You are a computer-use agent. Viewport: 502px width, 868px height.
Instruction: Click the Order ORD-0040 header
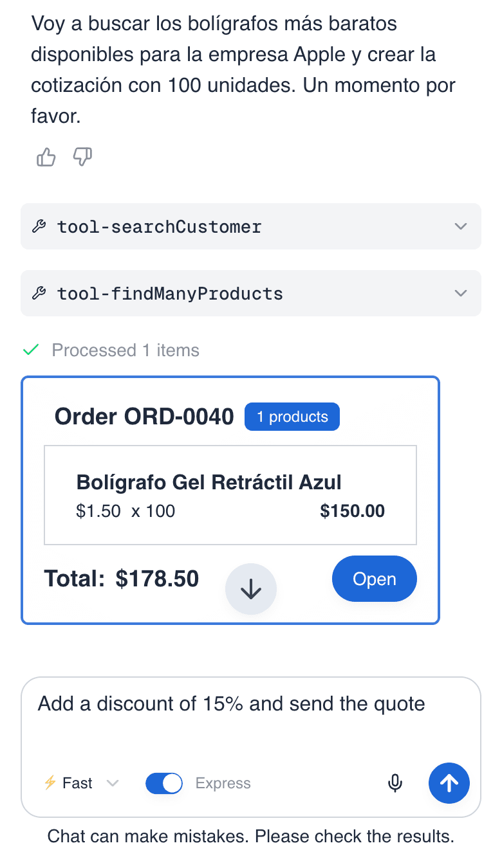point(145,417)
